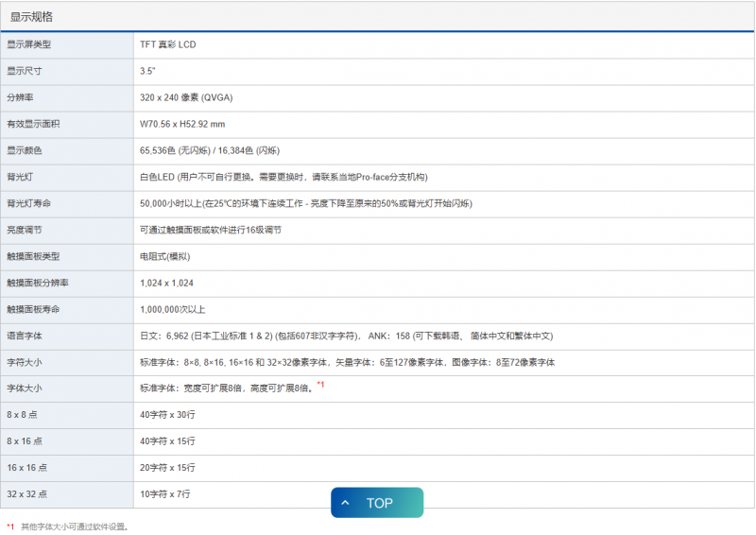756x535 pixels.
Task: Click the 电阻式(模拟) touch panel type value
Action: (165, 256)
